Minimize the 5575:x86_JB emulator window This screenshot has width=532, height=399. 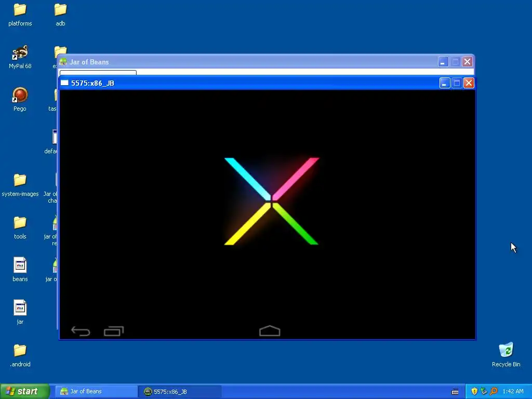pos(445,83)
